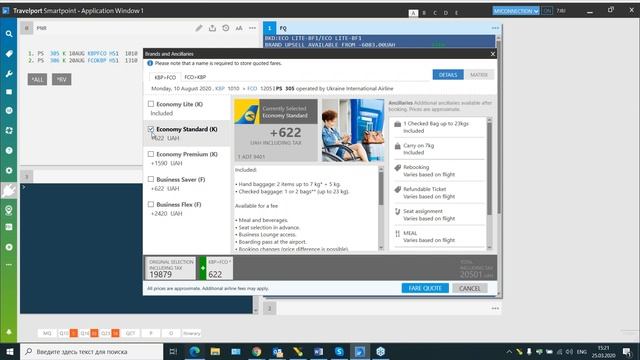The width and height of the screenshot is (640, 360).
Task: Switch to the DETAILS view
Action: click(x=448, y=75)
